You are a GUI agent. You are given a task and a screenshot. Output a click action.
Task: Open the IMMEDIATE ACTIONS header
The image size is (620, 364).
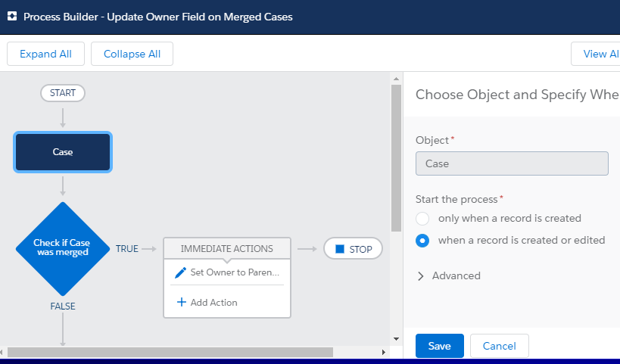point(227,249)
